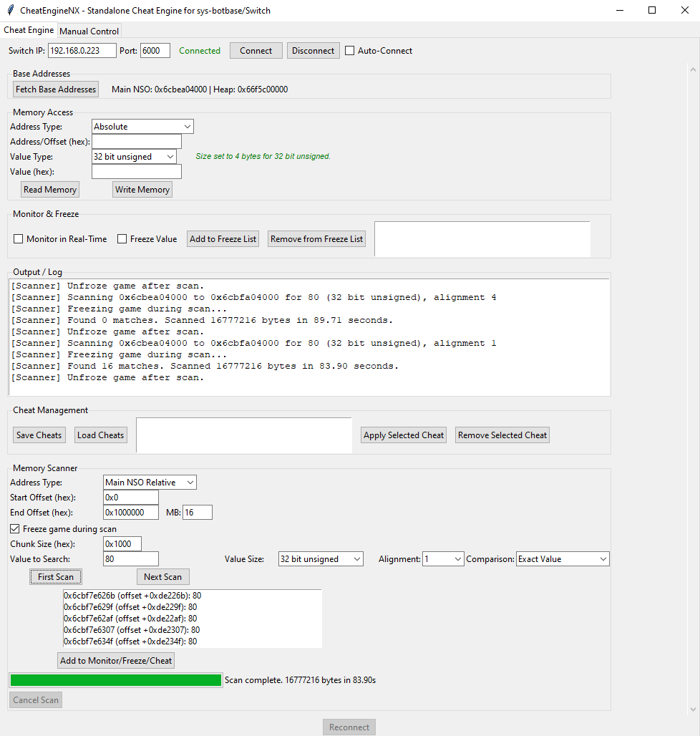The image size is (700, 736).
Task: Toggle Monitor in Real-Time checkbox
Action: tap(19, 239)
